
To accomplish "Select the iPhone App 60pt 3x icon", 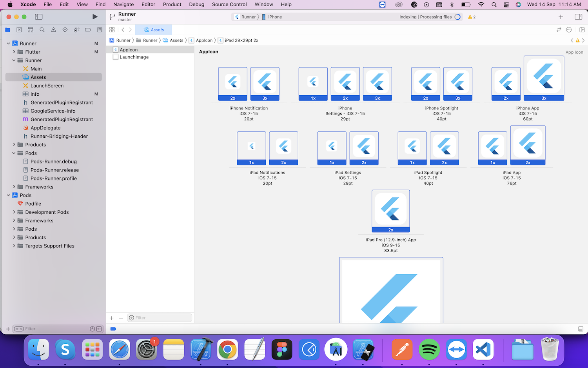I will (544, 78).
